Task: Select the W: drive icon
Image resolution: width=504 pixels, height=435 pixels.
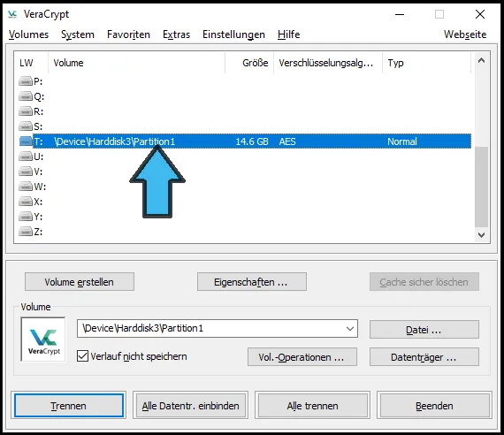Action: 26,187
